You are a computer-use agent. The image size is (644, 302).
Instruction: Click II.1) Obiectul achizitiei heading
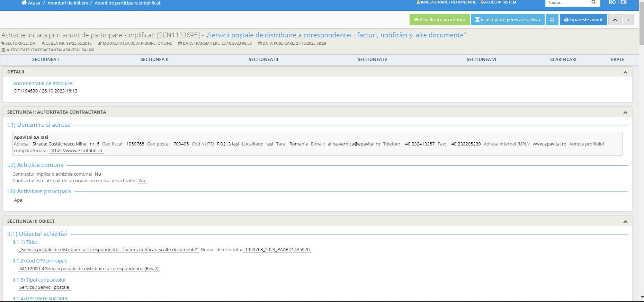[x=37, y=234]
